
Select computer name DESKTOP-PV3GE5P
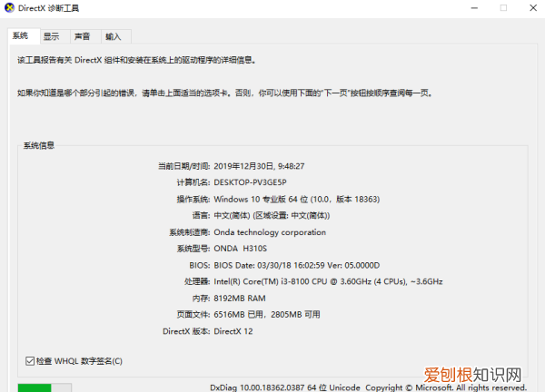[x=251, y=182]
